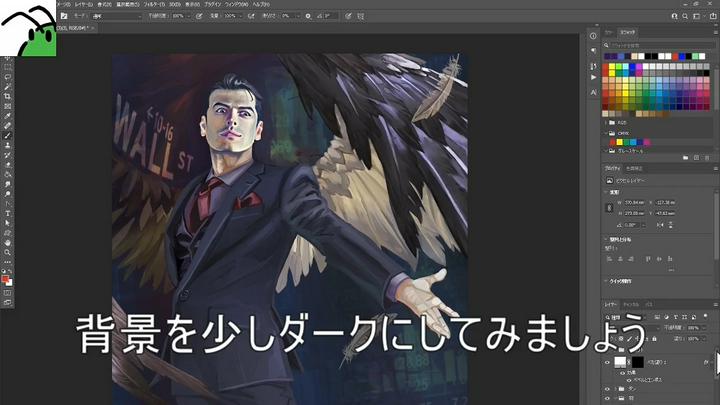The width and height of the screenshot is (720, 405).
Task: Open the Filter menu in menu bar
Action: point(154,4)
